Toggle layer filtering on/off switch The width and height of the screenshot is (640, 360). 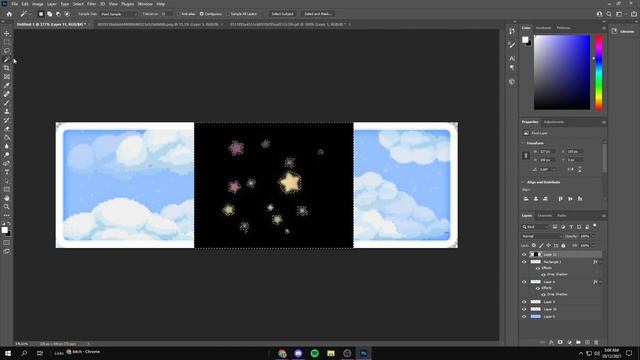click(595, 226)
